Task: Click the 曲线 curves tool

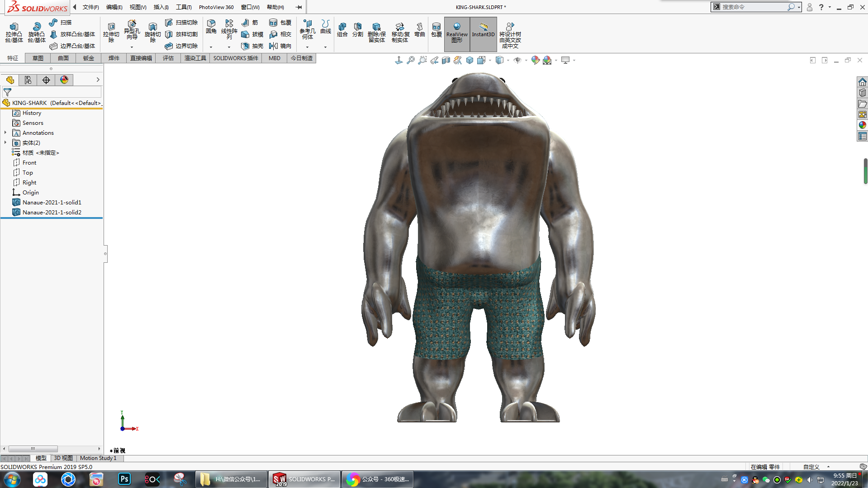Action: coord(326,27)
